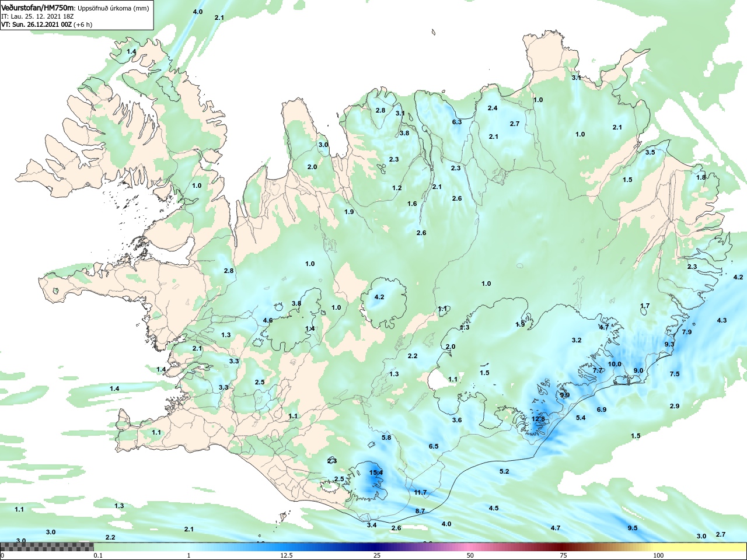Click the 3.2 precipitation value
Image resolution: width=747 pixels, height=560 pixels.
(x=577, y=340)
